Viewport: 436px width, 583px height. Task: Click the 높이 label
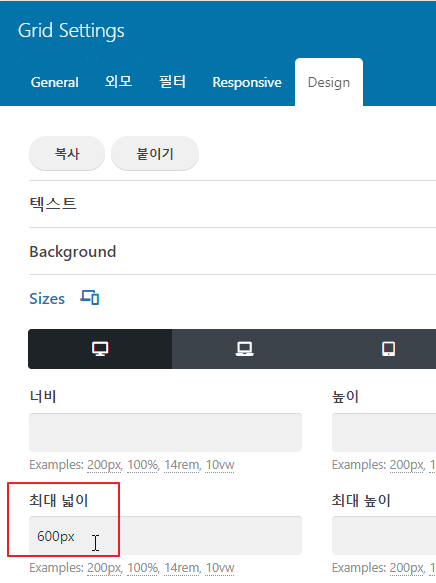pos(345,396)
